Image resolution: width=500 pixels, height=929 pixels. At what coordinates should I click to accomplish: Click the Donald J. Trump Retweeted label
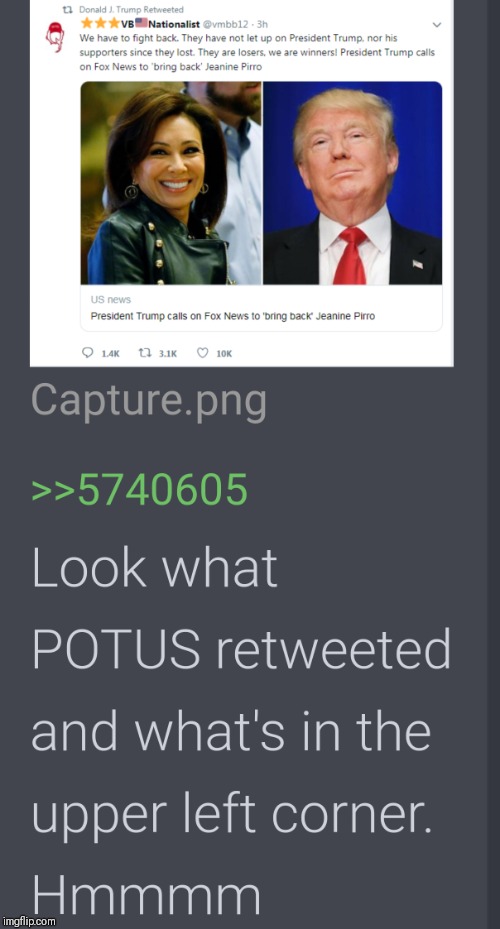point(132,10)
